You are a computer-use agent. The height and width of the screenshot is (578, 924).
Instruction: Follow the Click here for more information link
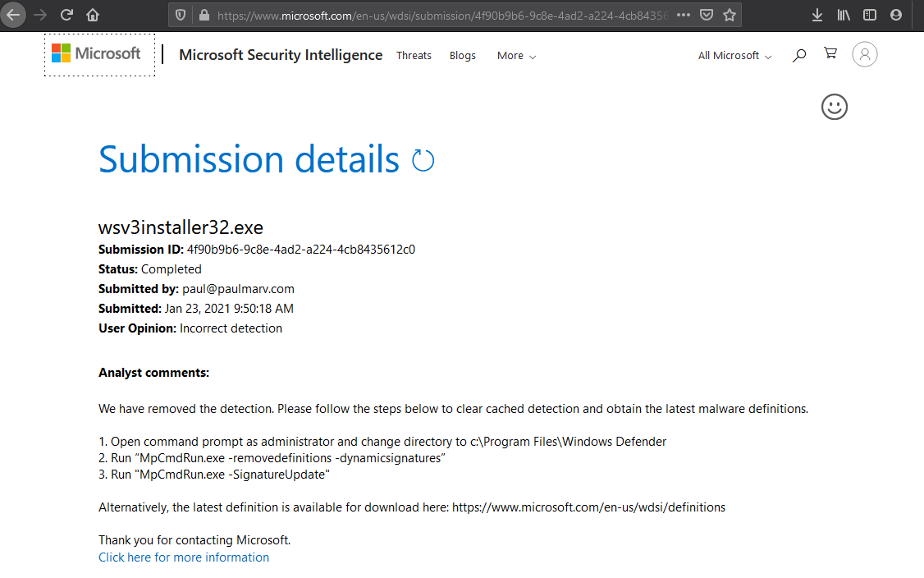tap(184, 557)
